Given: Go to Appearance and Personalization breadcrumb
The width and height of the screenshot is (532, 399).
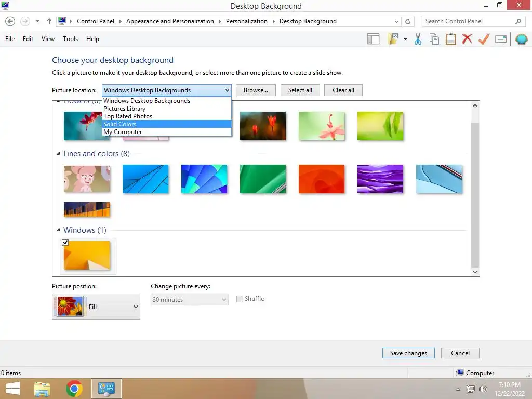Looking at the screenshot, I should coord(170,21).
